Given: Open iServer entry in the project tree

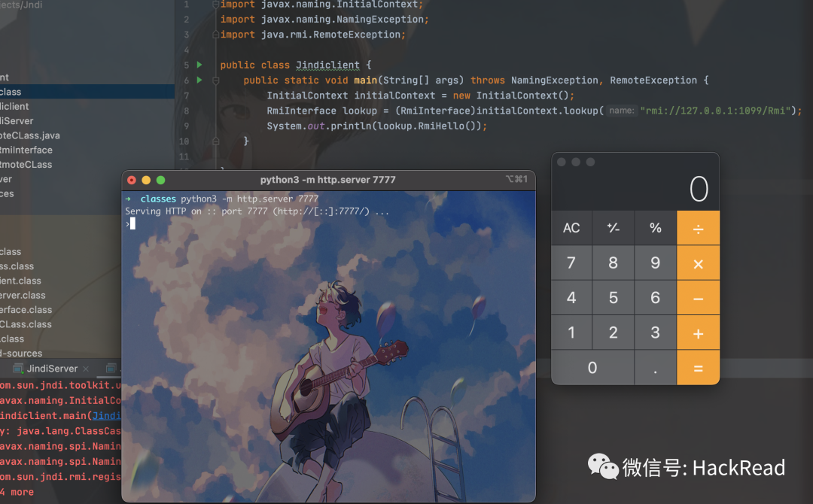Looking at the screenshot, I should click(x=17, y=120).
